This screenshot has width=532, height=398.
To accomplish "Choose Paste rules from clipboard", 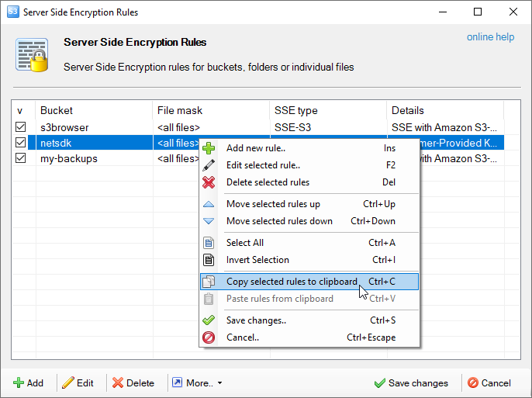I will (309, 299).
